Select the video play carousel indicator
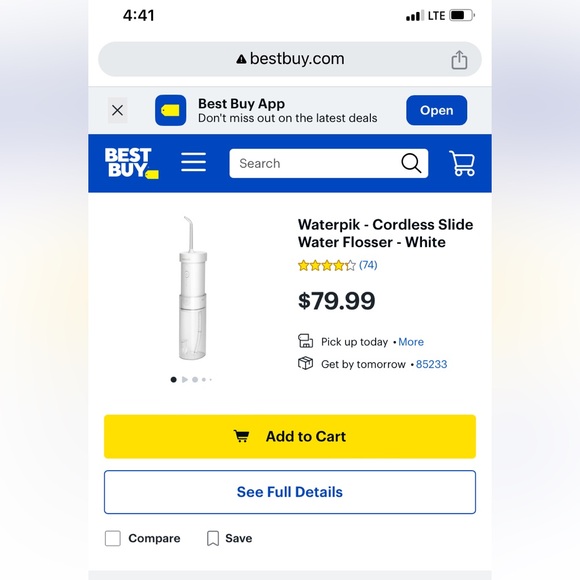Viewport: 580px width, 580px height. (x=185, y=380)
